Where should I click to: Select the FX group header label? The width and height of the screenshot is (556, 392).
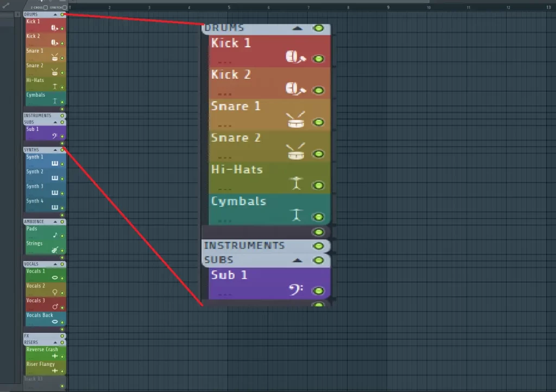pyautogui.click(x=26, y=336)
